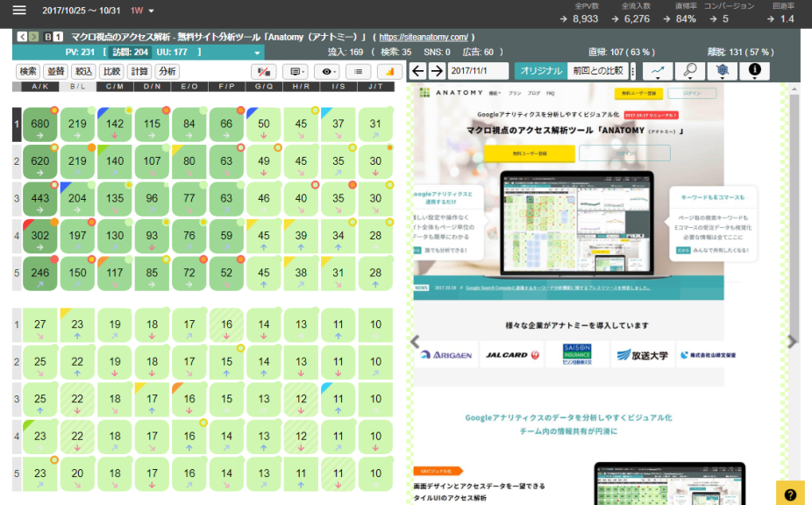
Task: Open the trend line chart menu
Action: click(x=658, y=71)
